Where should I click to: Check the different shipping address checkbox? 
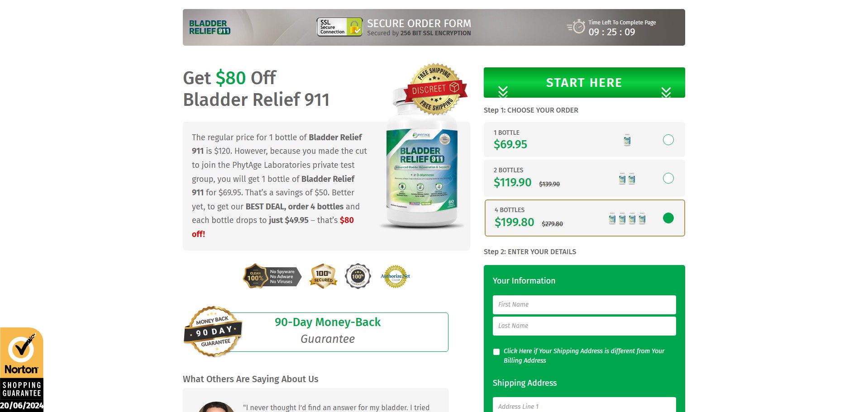[496, 352]
